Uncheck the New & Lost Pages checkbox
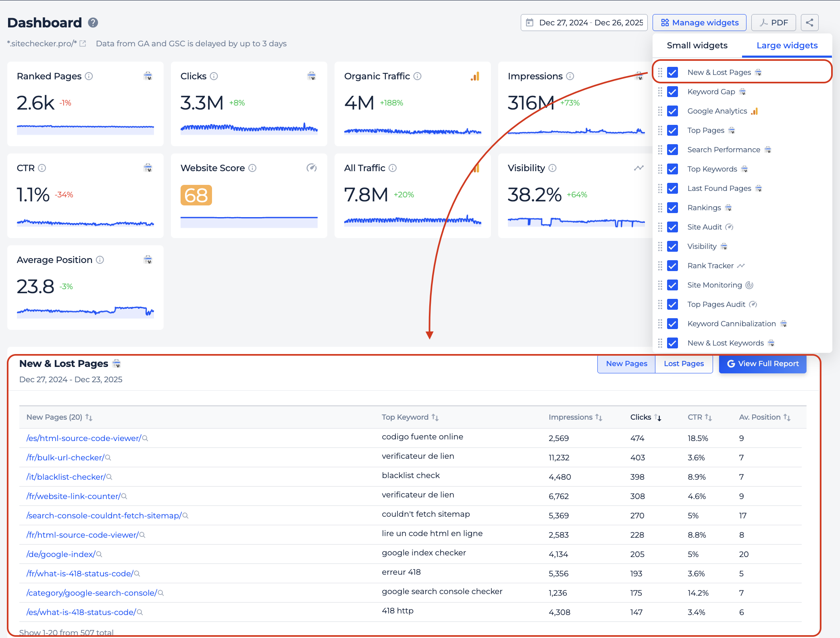Viewport: 840px width, 638px height. pyautogui.click(x=672, y=72)
